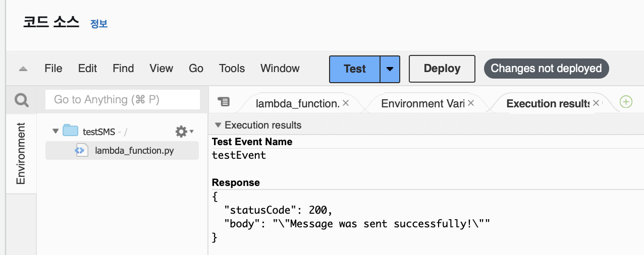644x255 pixels.
Task: Collapse the menu bar with up arrow
Action: (x=23, y=69)
